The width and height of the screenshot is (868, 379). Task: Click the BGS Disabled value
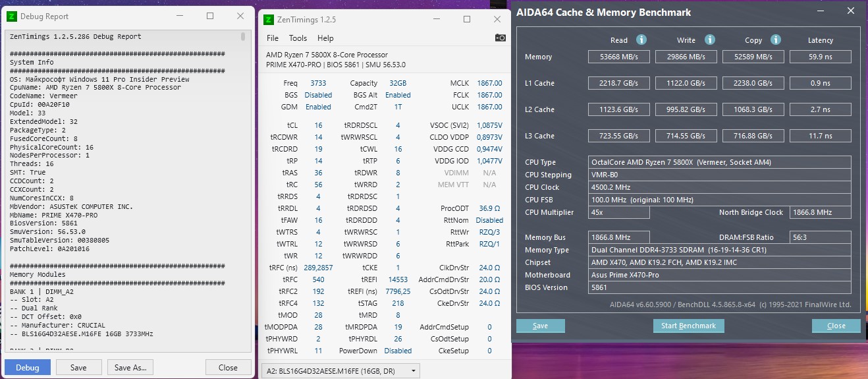pyautogui.click(x=318, y=95)
